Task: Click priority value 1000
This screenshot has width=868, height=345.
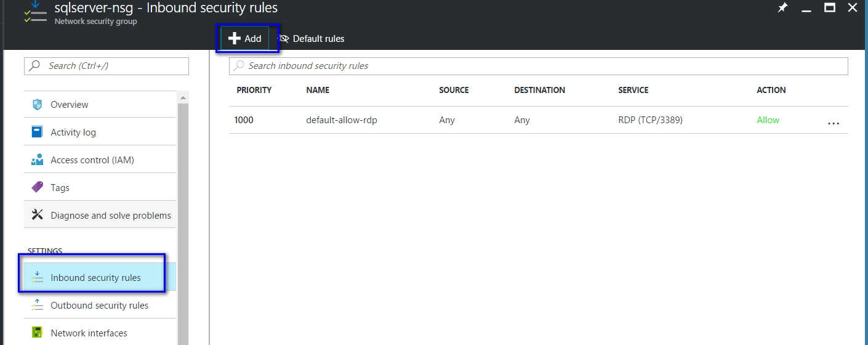Action: (x=244, y=120)
